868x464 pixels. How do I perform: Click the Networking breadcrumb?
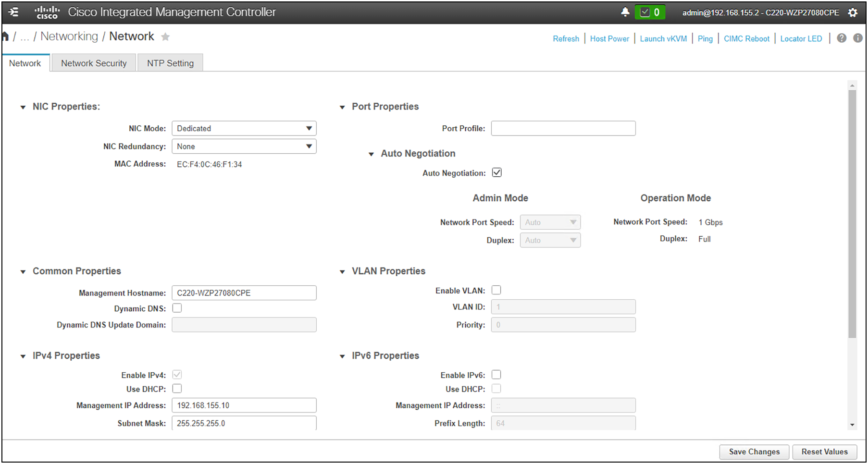point(69,37)
